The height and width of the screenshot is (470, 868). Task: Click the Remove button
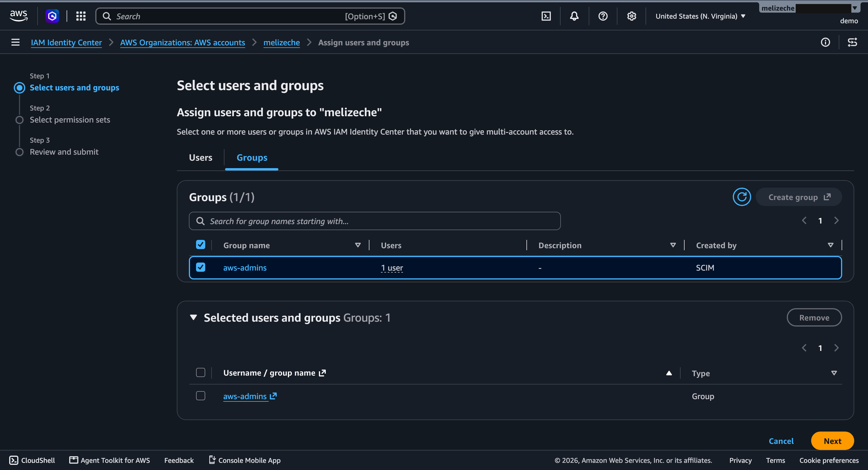click(x=814, y=317)
